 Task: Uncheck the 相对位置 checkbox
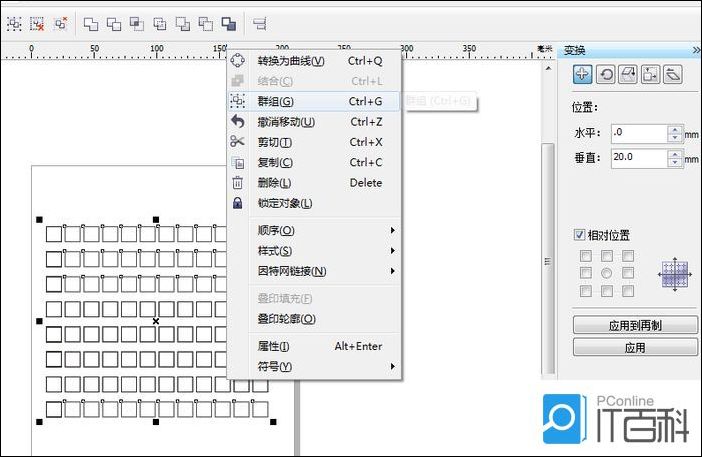point(580,235)
